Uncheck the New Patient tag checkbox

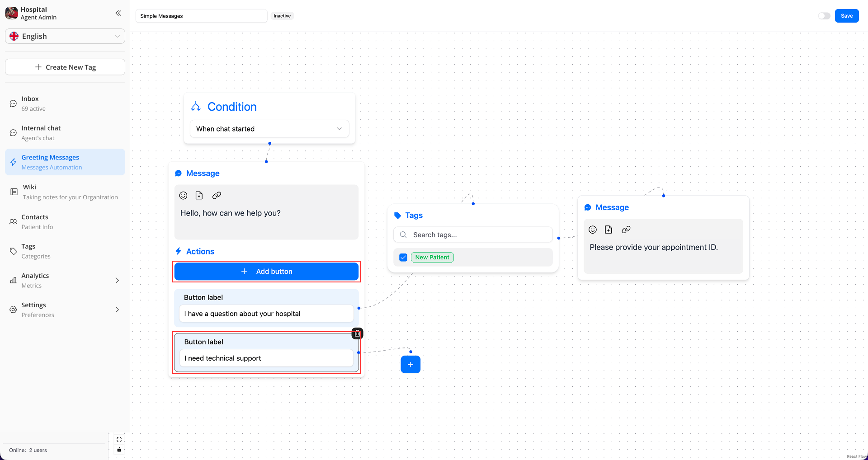[403, 258]
